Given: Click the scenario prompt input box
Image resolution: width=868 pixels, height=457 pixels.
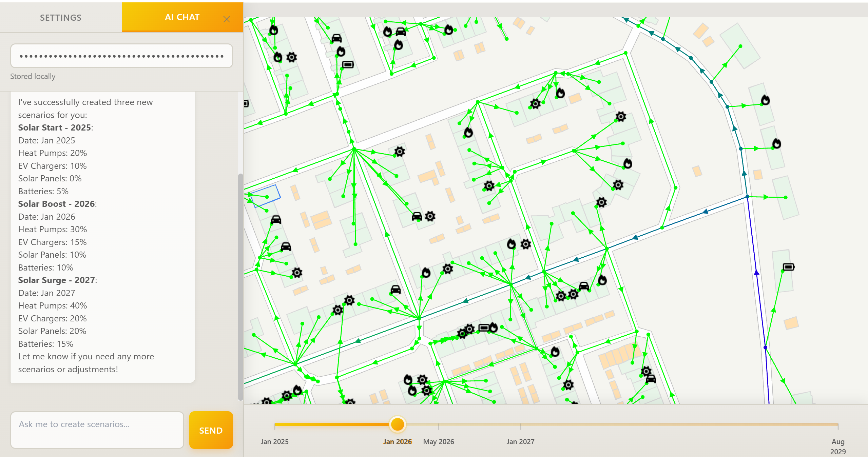Looking at the screenshot, I should point(97,430).
